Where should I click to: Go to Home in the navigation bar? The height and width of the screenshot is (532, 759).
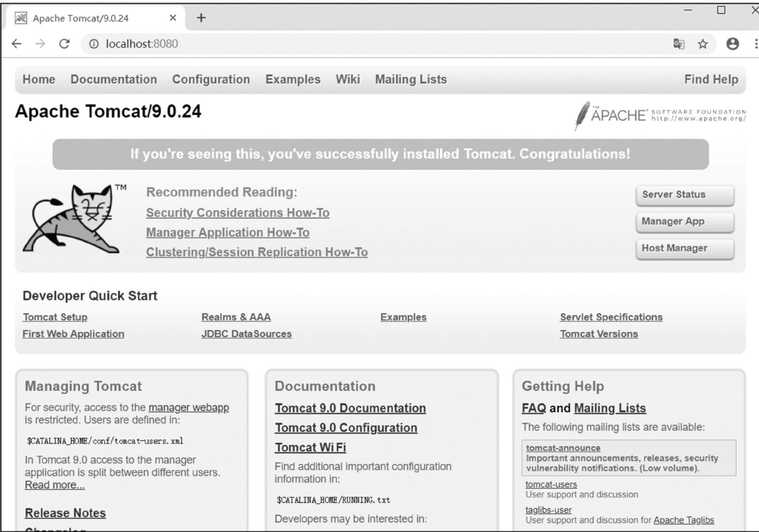(x=39, y=79)
